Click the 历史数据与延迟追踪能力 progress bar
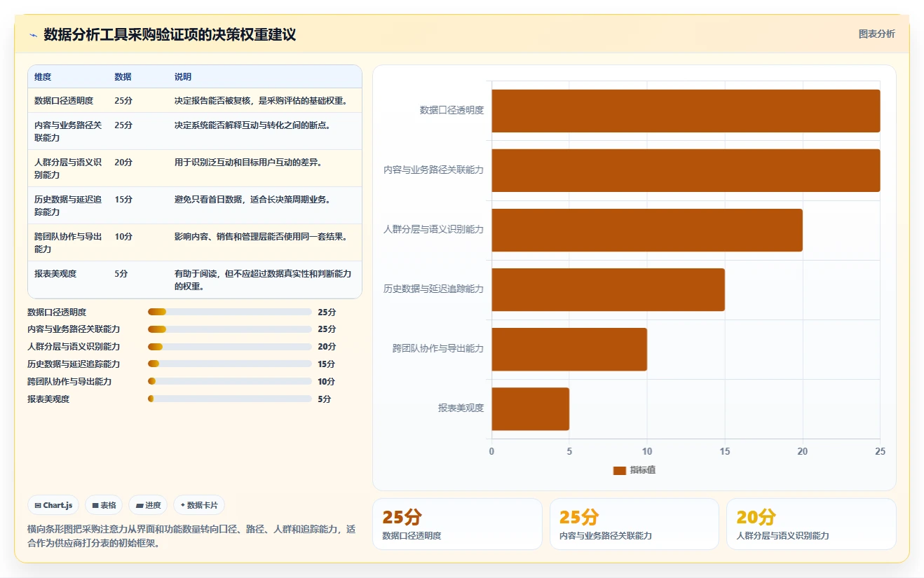This screenshot has height=578, width=924. pyautogui.click(x=229, y=364)
